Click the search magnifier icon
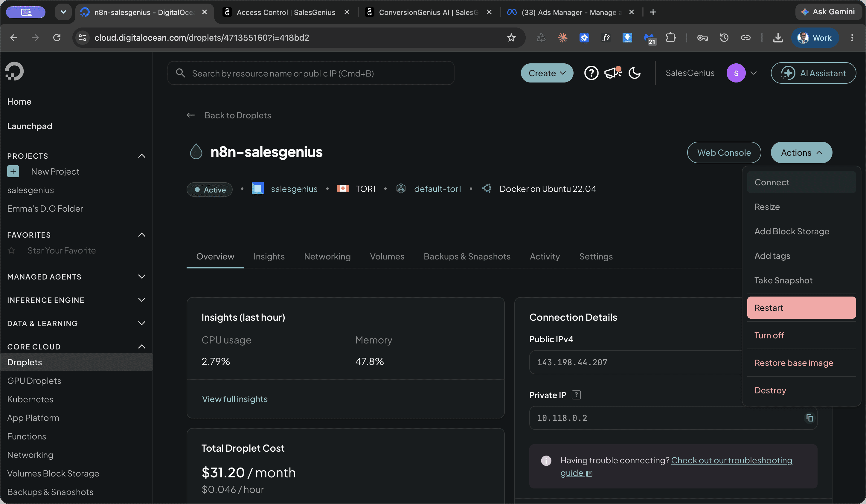 pos(180,73)
